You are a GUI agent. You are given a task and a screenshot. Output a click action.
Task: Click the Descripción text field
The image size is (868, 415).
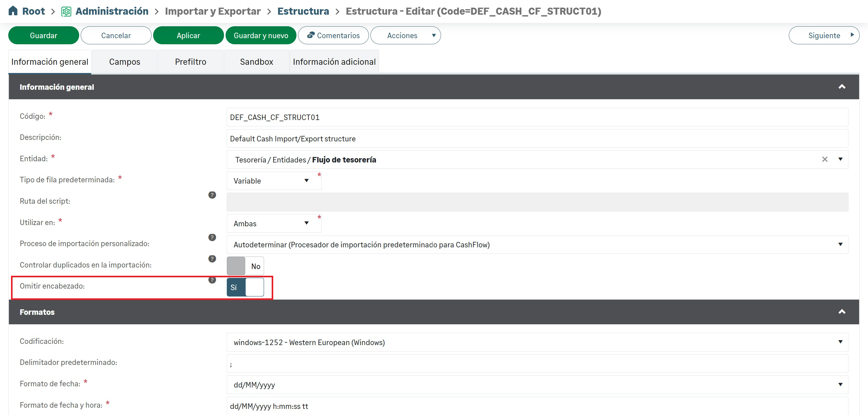click(x=537, y=139)
